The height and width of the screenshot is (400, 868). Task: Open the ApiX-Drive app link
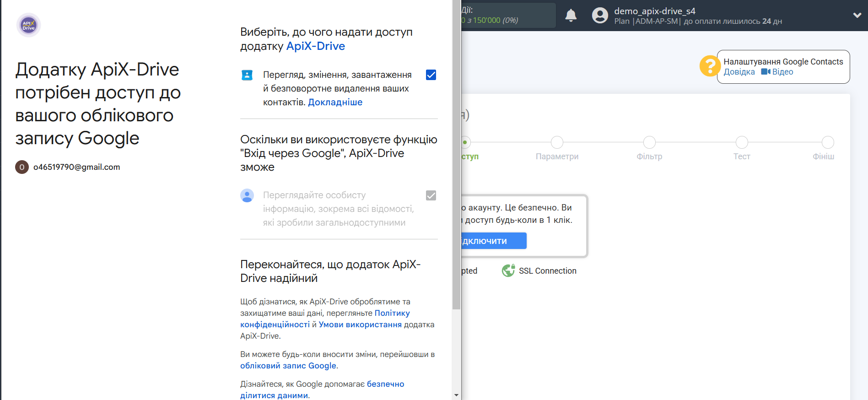point(315,46)
